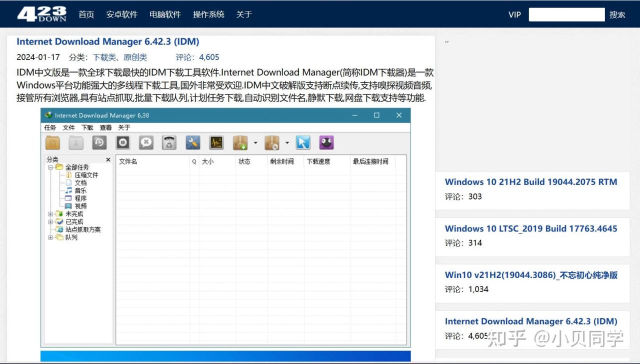Screen dimensions: 640x364
Task: Open 关于 in the site header navigation
Action: pyautogui.click(x=244, y=14)
